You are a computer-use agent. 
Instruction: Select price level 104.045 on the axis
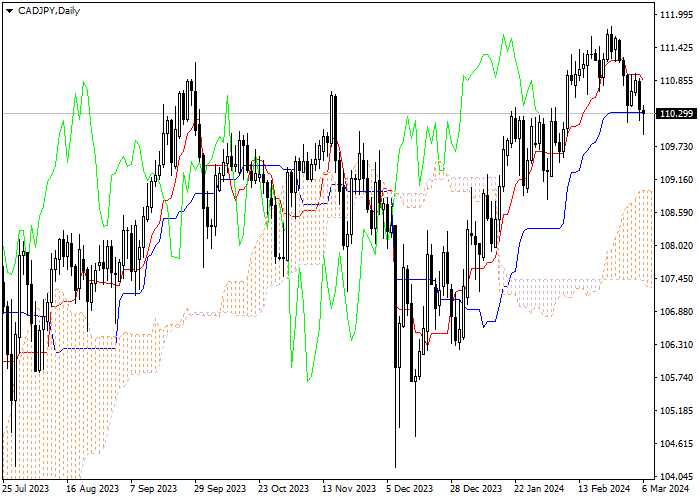[676, 476]
